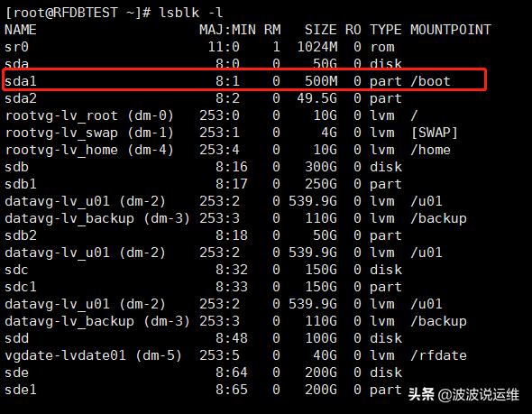Click the 11:0 major:minor value
Image resolution: width=532 pixels, height=414 pixels.
tap(224, 47)
